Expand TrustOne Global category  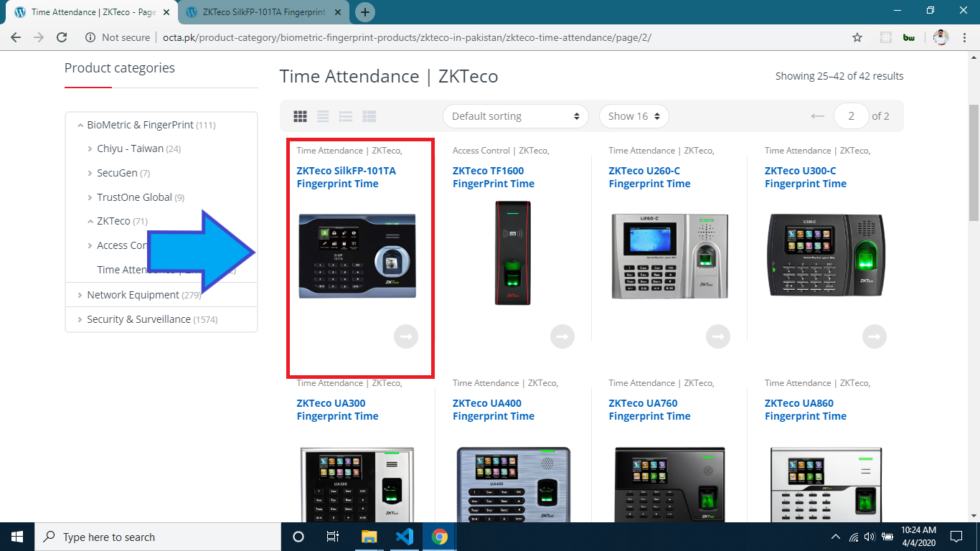(x=90, y=197)
